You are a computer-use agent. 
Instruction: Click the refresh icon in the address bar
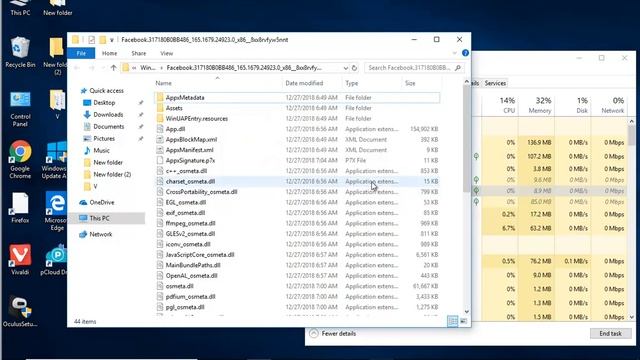coord(354,68)
